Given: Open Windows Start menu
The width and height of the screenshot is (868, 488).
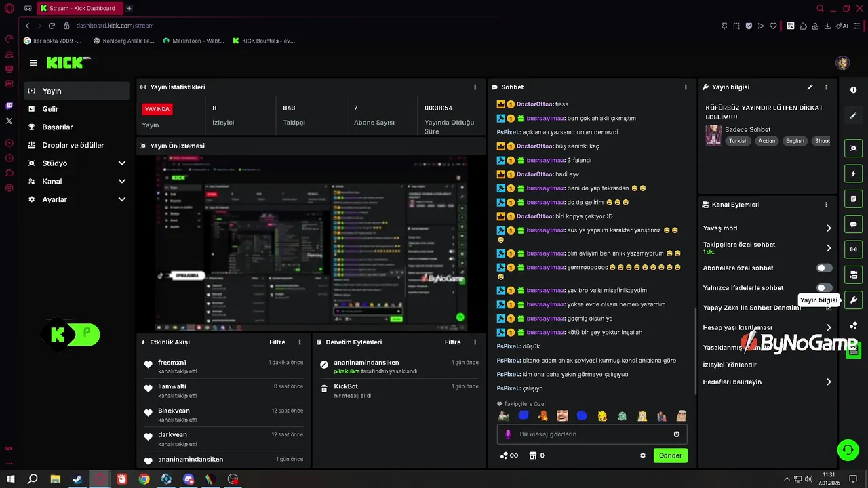Looking at the screenshot, I should pos(11,479).
